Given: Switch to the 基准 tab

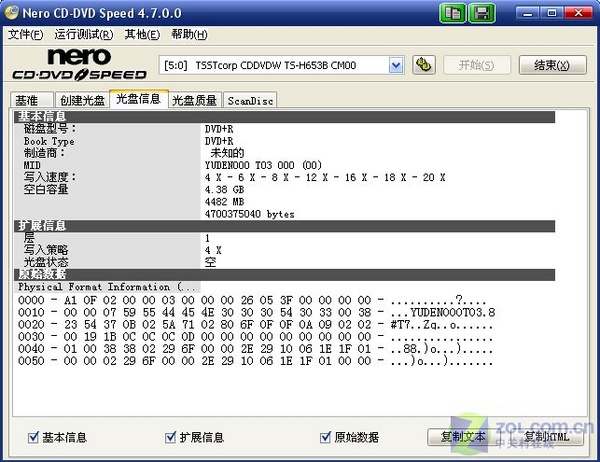Looking at the screenshot, I should (x=31, y=100).
